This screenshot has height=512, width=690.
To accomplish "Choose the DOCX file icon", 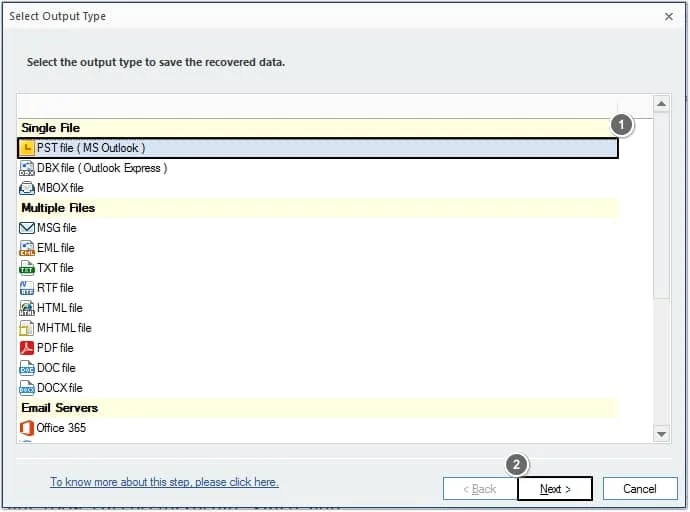I will [27, 388].
